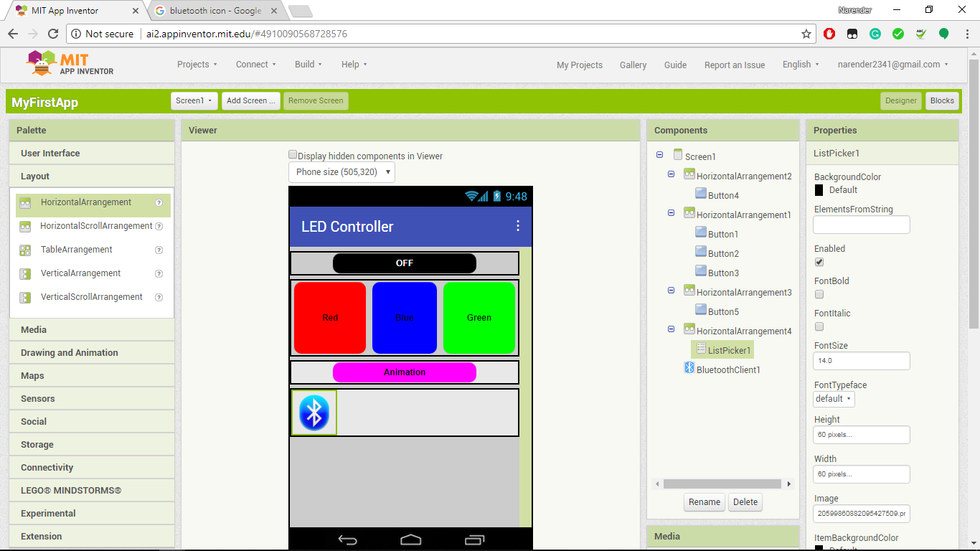Open the Screen1 screen selector dropdown

click(194, 101)
